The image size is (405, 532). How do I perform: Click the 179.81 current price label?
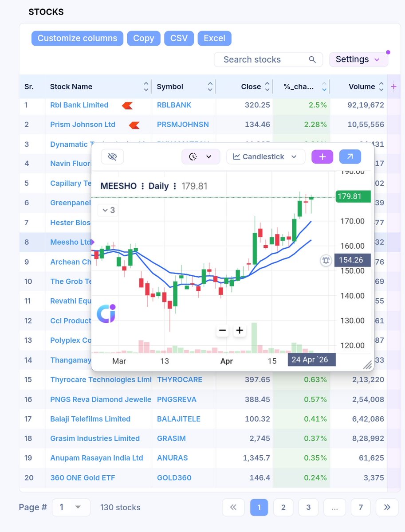[353, 196]
